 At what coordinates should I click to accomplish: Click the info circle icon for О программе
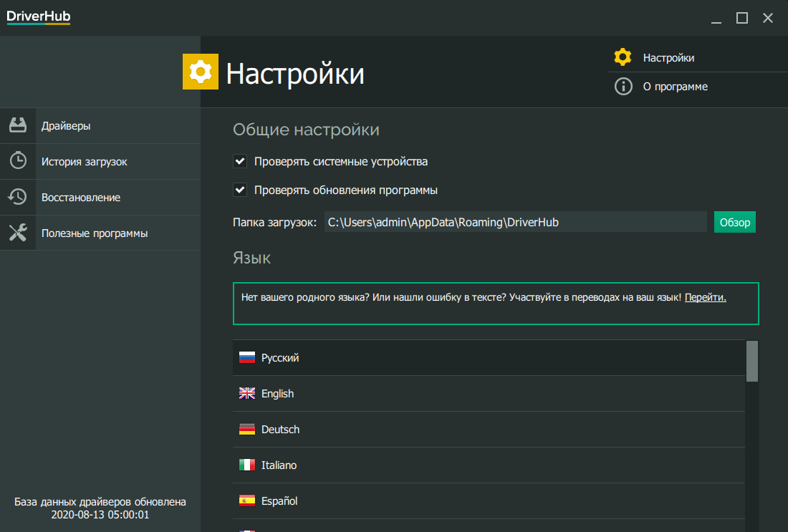tap(623, 87)
